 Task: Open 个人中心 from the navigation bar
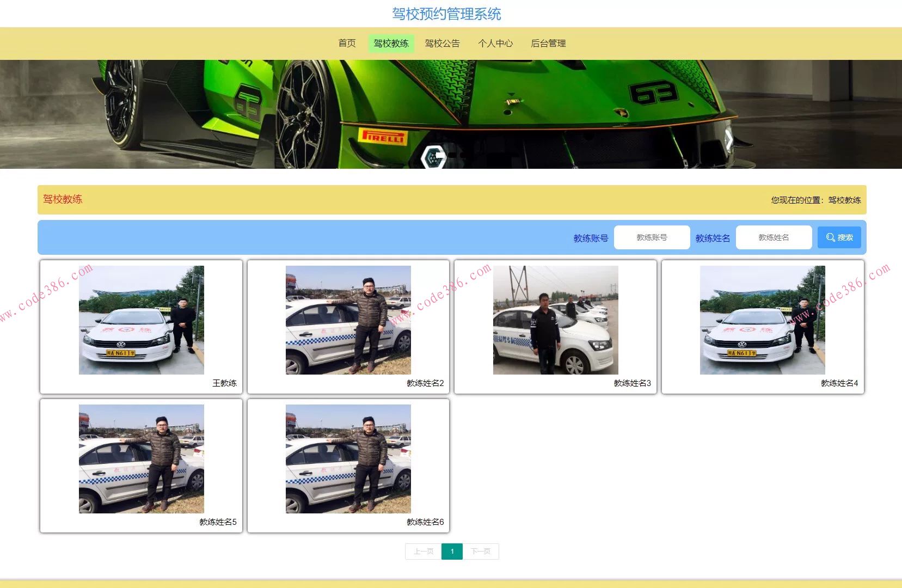coord(495,44)
